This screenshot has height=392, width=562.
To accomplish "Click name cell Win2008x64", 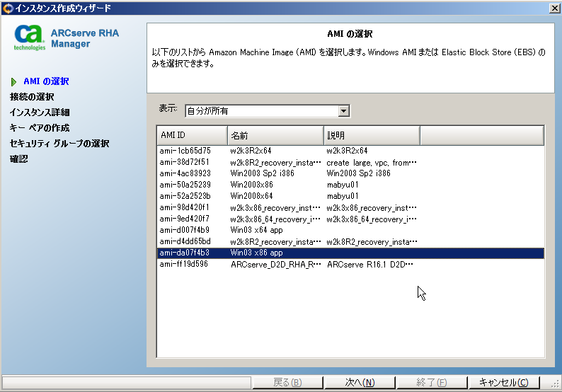I will [x=251, y=196].
